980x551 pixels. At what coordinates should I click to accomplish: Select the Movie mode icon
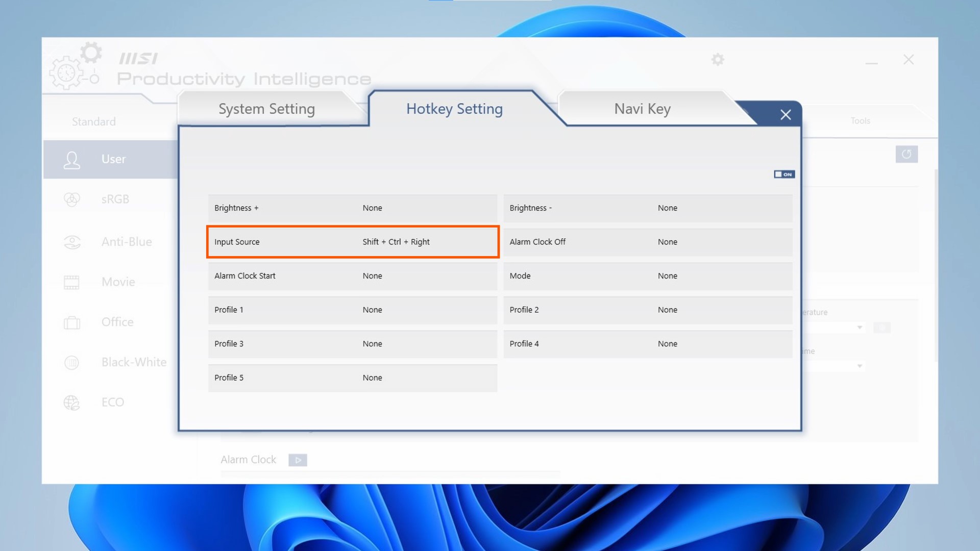(x=72, y=282)
